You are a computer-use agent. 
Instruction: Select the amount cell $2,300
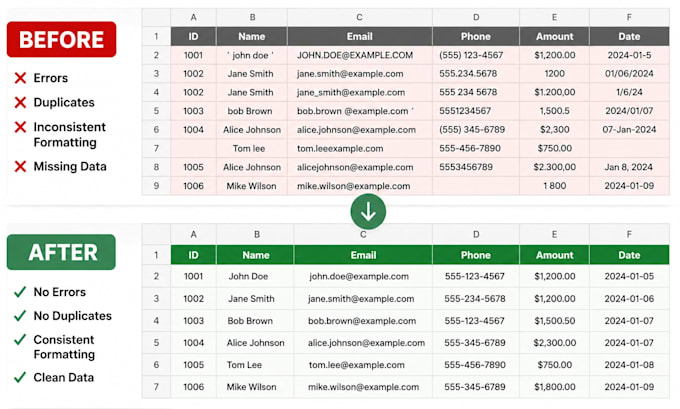click(x=555, y=130)
